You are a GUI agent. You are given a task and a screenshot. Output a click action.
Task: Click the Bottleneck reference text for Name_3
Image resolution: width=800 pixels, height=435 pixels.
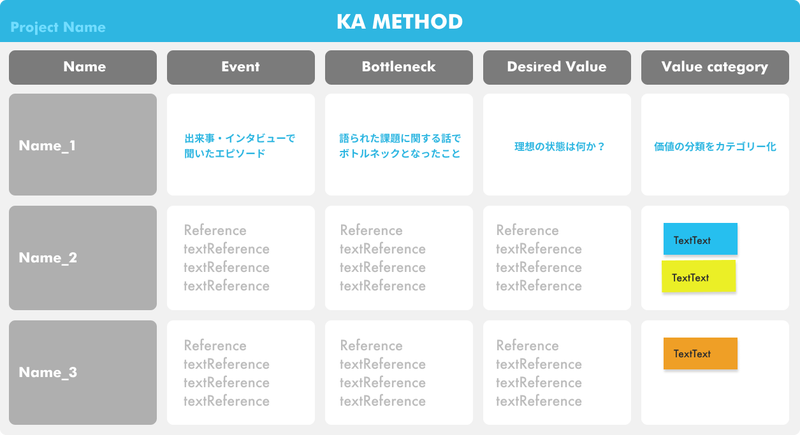point(383,373)
